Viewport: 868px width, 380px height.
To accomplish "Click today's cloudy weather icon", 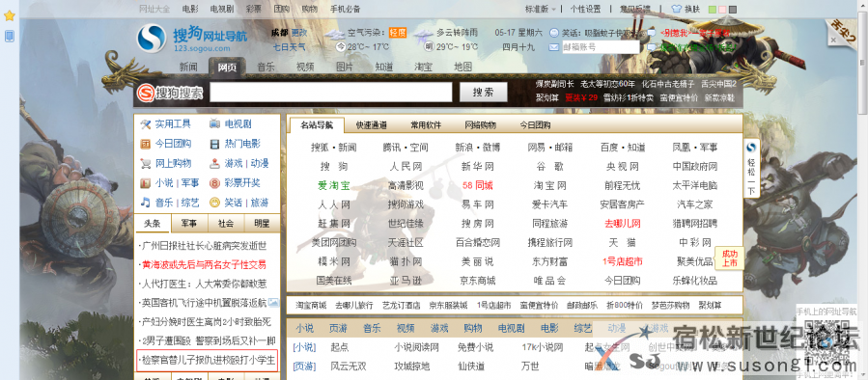I will click(334, 35).
